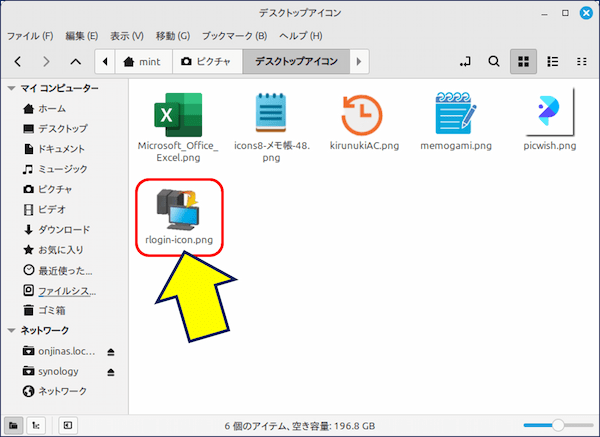Adjust the icon zoom slider

558,425
